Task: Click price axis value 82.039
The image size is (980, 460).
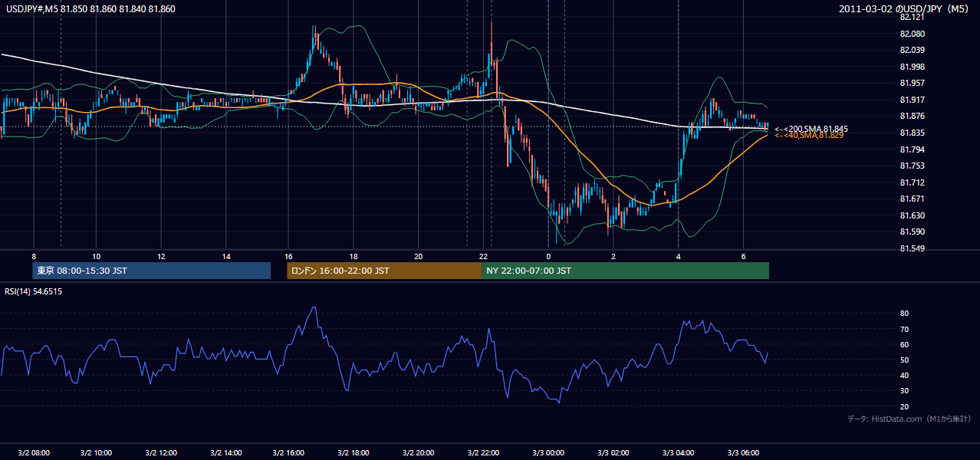Action: pos(913,51)
